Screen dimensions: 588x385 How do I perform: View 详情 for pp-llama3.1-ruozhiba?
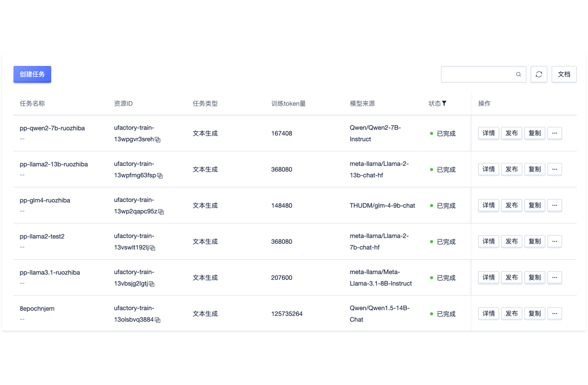[489, 278]
